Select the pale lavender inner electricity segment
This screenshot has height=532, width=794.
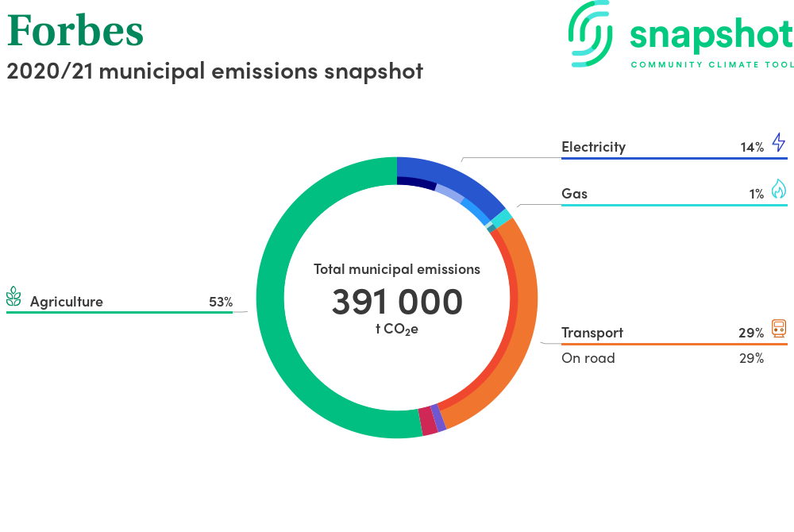(449, 194)
